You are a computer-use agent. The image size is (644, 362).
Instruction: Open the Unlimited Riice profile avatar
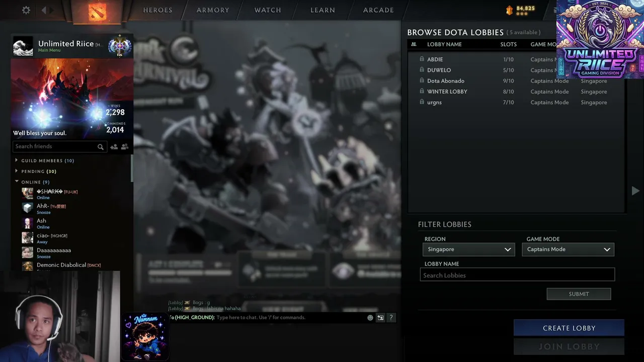pos(23,46)
